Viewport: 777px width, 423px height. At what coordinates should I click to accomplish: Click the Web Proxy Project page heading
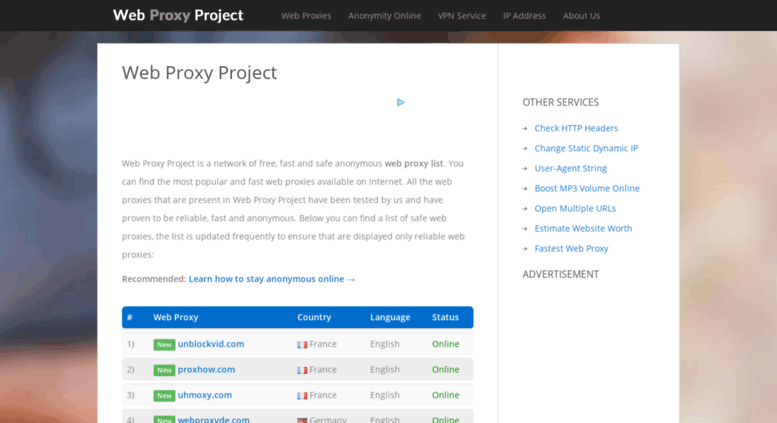pos(199,73)
